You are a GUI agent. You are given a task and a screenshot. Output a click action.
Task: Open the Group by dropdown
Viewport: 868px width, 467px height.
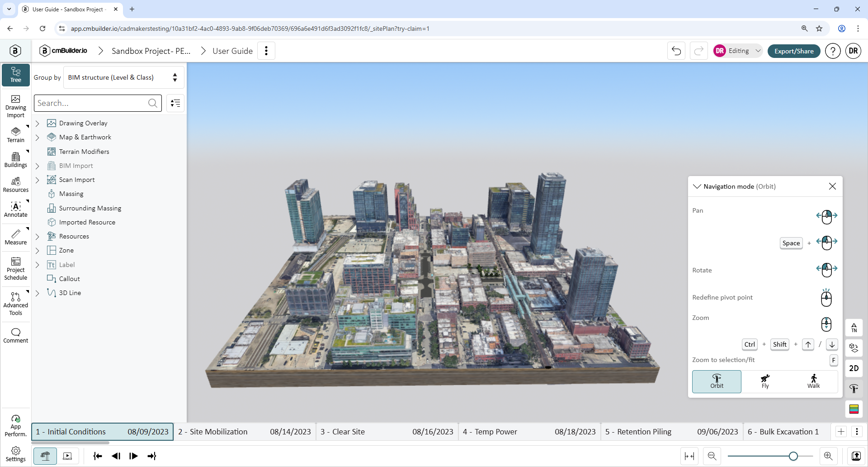pyautogui.click(x=123, y=77)
